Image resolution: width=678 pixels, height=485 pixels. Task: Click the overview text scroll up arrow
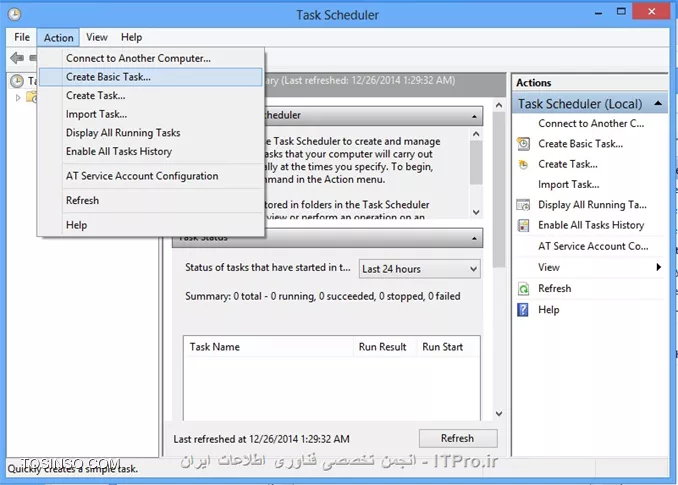coord(476,134)
